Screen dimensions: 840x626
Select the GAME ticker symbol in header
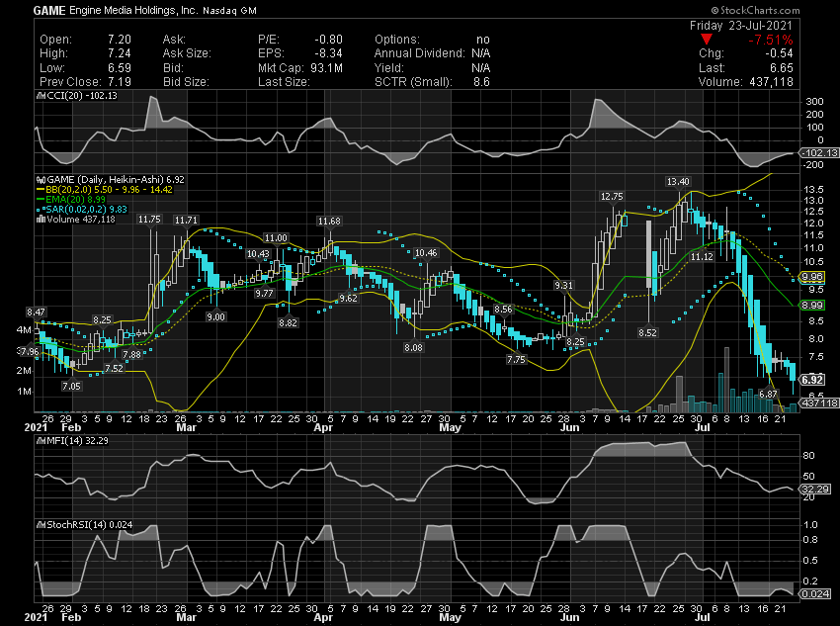coord(49,11)
